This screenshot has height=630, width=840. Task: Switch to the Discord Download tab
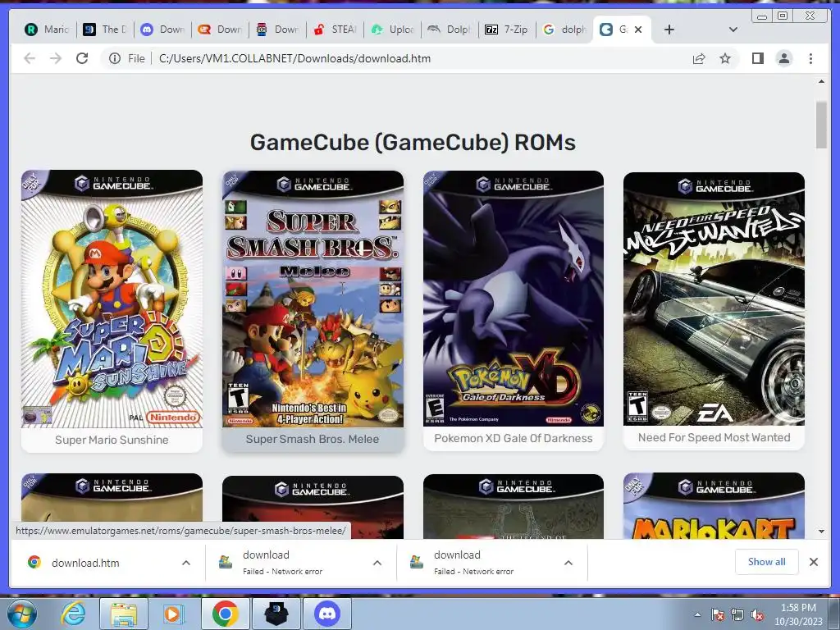[x=162, y=30]
